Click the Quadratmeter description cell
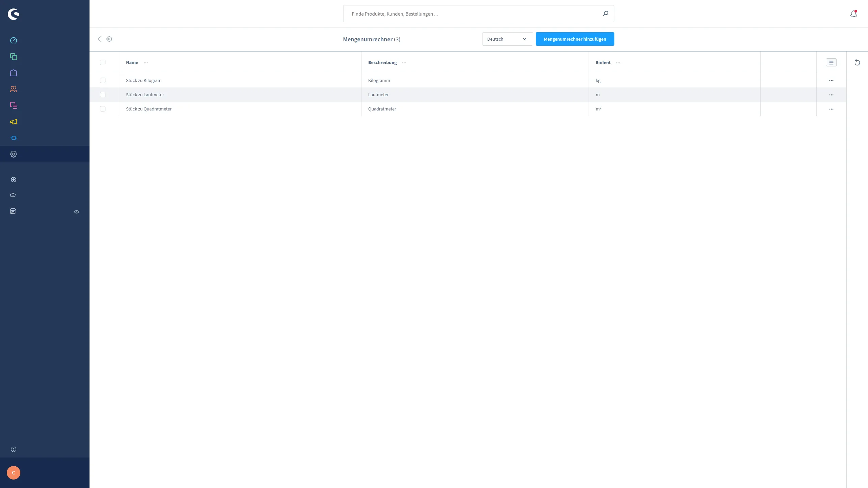Screen dimensions: 868x488 382,109
